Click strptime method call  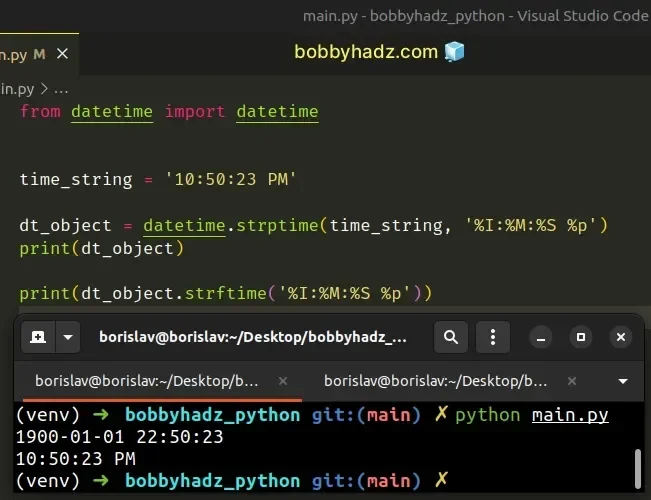coord(277,225)
